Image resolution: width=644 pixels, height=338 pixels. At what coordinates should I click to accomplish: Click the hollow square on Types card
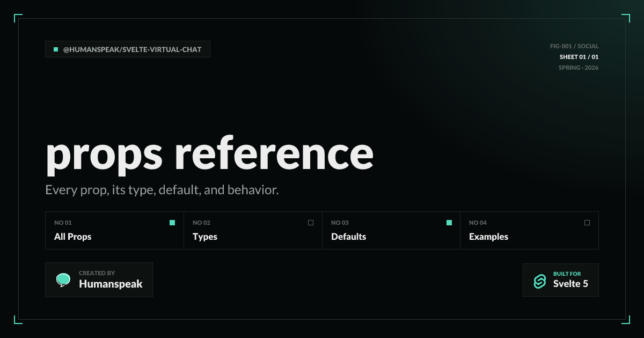(x=311, y=223)
